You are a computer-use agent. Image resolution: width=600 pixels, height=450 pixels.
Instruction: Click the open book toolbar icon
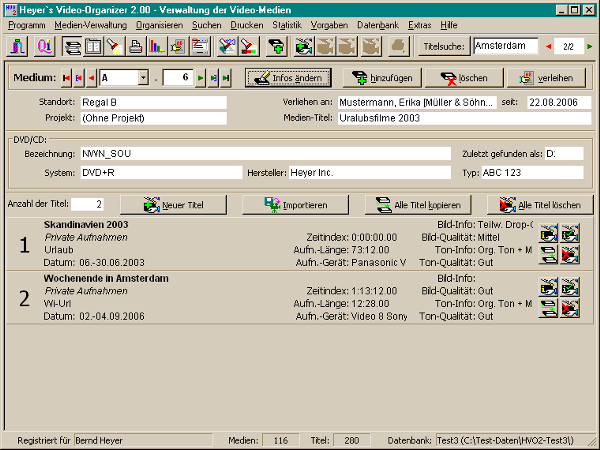click(93, 46)
